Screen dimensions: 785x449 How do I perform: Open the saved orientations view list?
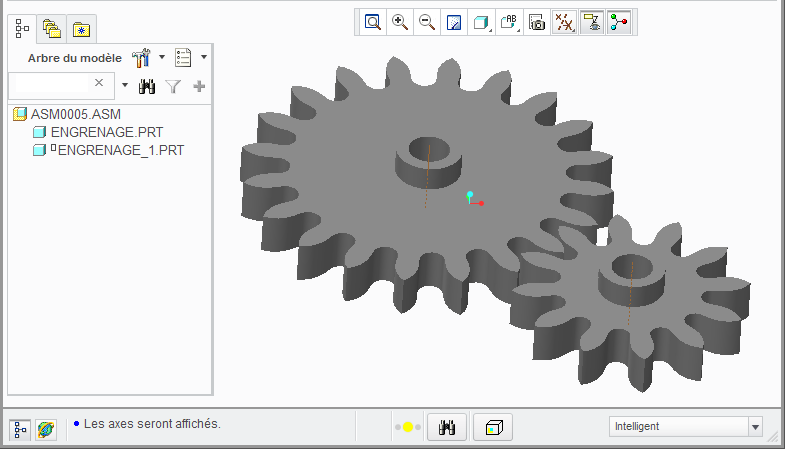coord(509,22)
